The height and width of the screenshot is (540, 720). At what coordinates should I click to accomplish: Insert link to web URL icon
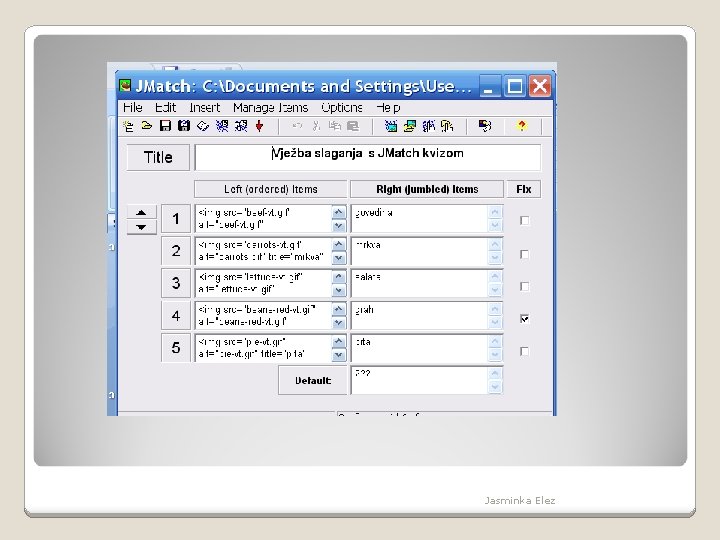428,126
